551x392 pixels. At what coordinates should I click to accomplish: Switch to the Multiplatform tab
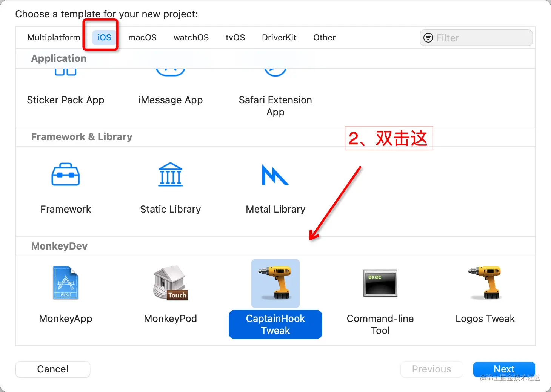point(54,38)
